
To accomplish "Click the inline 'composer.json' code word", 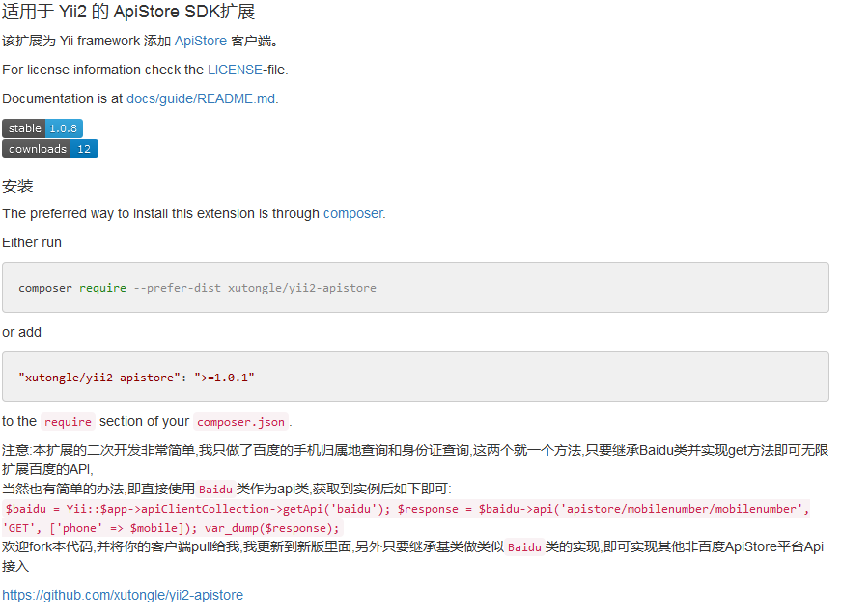I will click(x=240, y=422).
